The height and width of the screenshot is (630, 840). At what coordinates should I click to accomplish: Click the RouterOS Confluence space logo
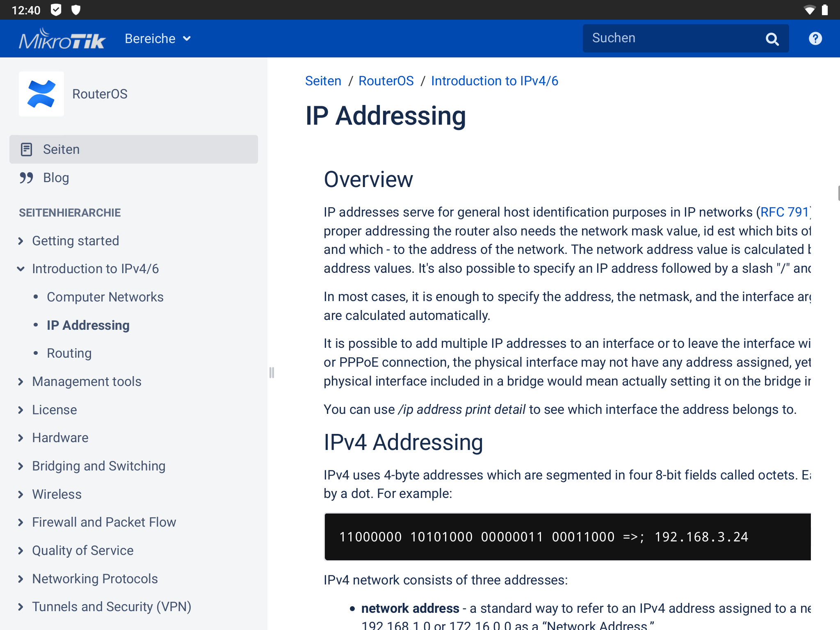coord(41,94)
